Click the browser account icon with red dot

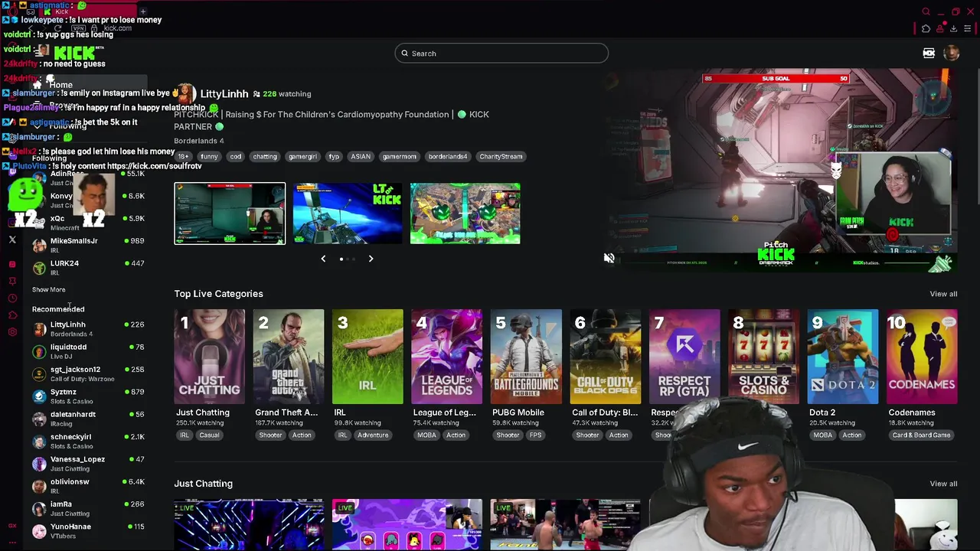pyautogui.click(x=940, y=28)
